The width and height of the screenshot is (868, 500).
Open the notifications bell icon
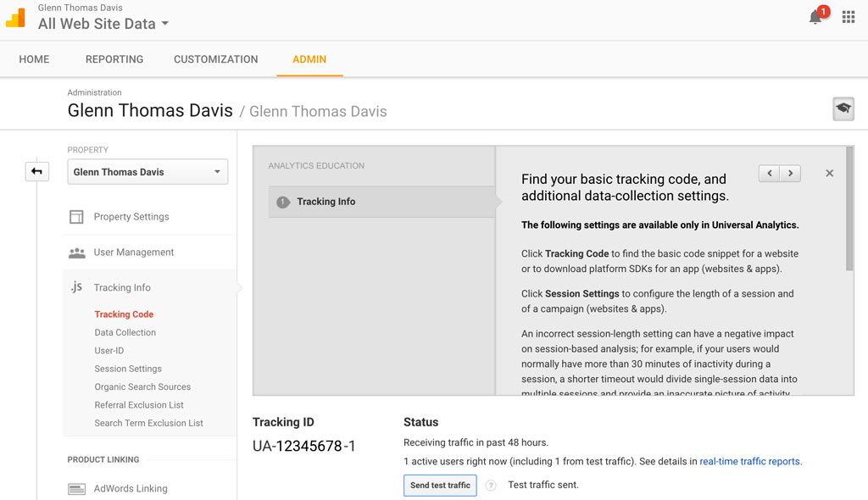815,17
